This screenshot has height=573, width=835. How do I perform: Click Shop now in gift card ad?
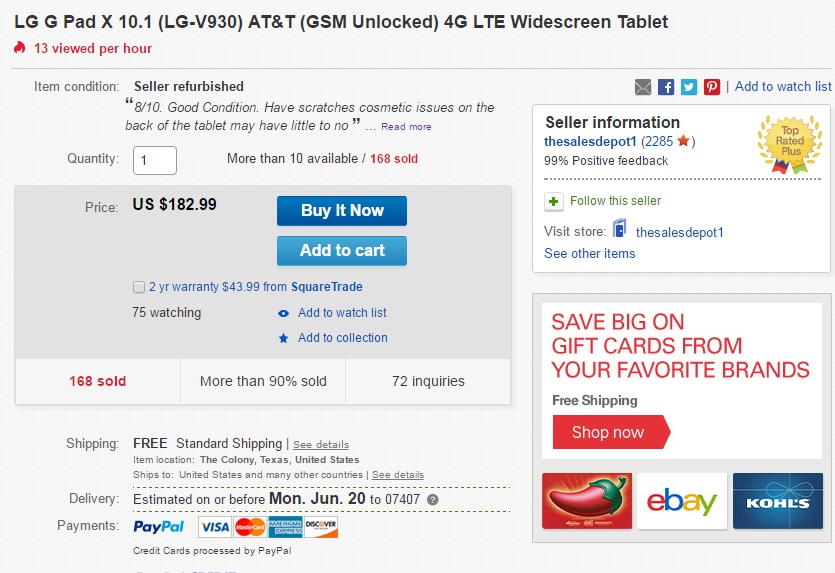609,433
